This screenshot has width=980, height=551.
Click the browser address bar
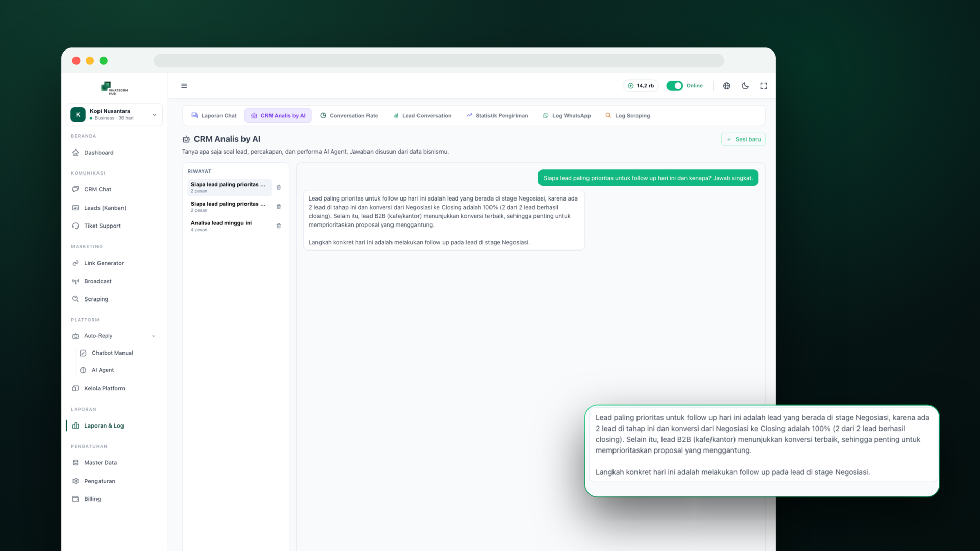click(438, 61)
